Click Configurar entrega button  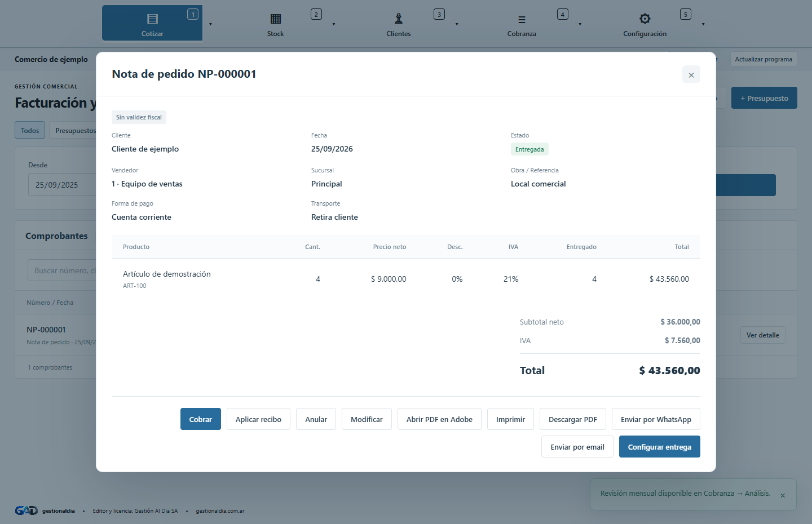tap(660, 447)
